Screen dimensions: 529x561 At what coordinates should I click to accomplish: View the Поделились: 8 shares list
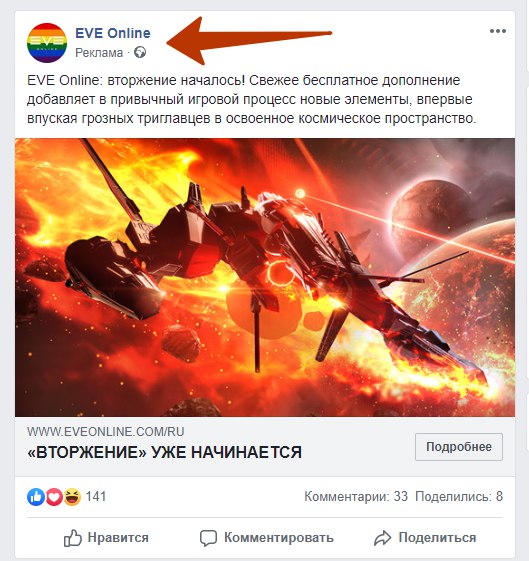pyautogui.click(x=459, y=497)
